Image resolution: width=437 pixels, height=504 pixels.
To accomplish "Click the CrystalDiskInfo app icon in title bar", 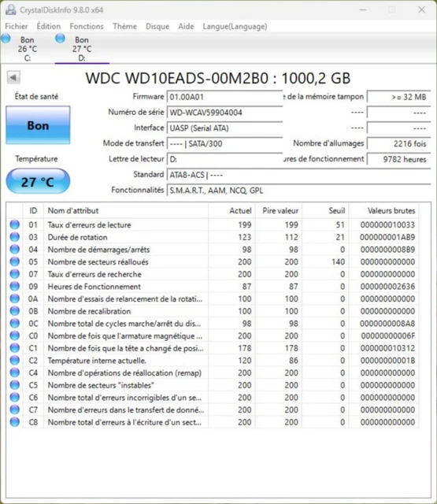I will 10,9.
